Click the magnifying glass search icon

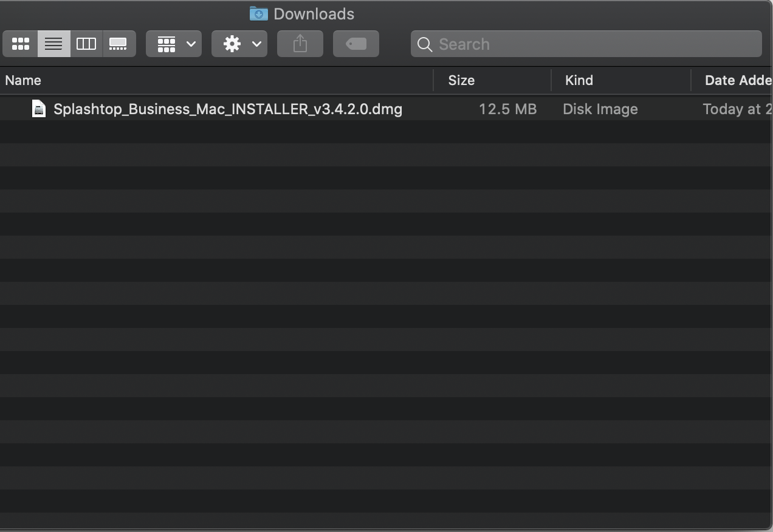[425, 44]
